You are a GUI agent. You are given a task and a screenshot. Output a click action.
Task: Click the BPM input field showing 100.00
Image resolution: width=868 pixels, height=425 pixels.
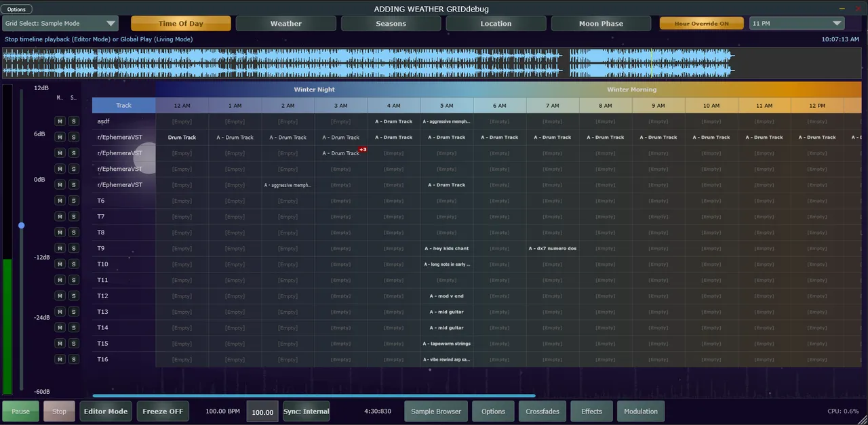(262, 412)
